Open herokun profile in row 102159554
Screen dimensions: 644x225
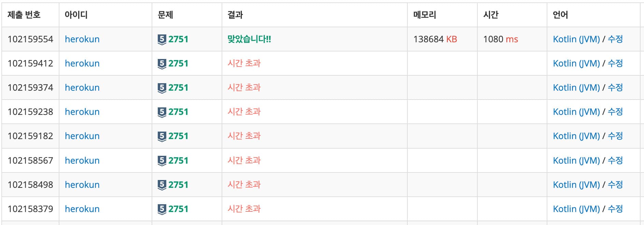click(x=82, y=39)
